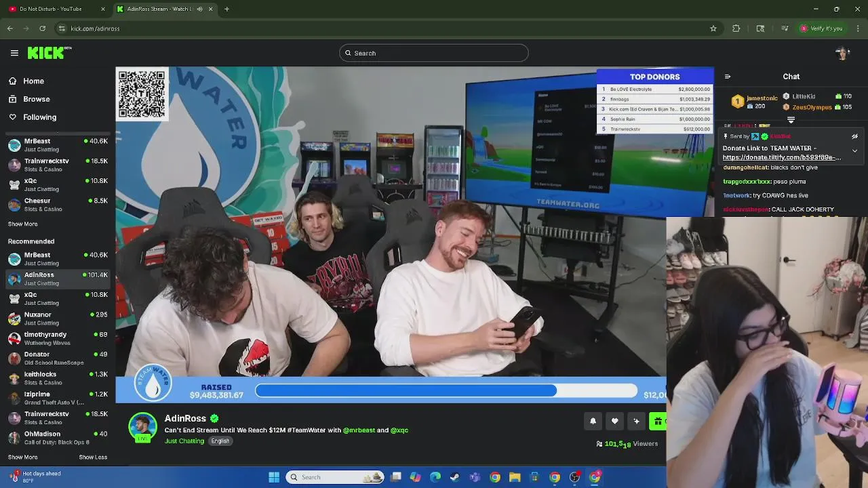
Task: Mute the AdinRoss tab audio icon
Action: 199,9
